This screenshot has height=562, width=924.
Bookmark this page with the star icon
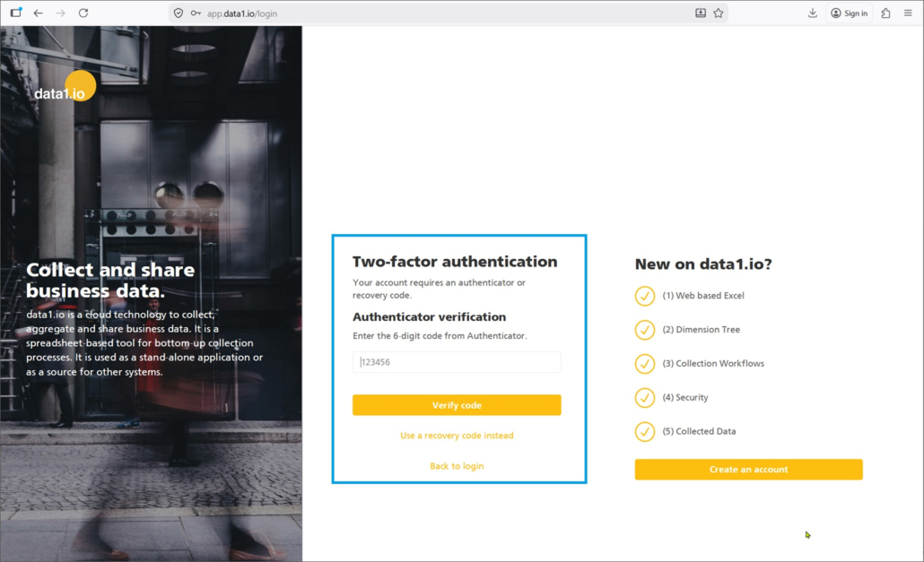(719, 13)
